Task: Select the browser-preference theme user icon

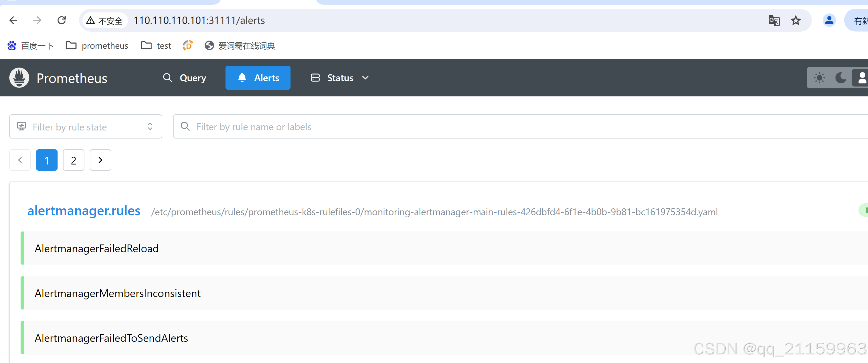Action: tap(861, 78)
